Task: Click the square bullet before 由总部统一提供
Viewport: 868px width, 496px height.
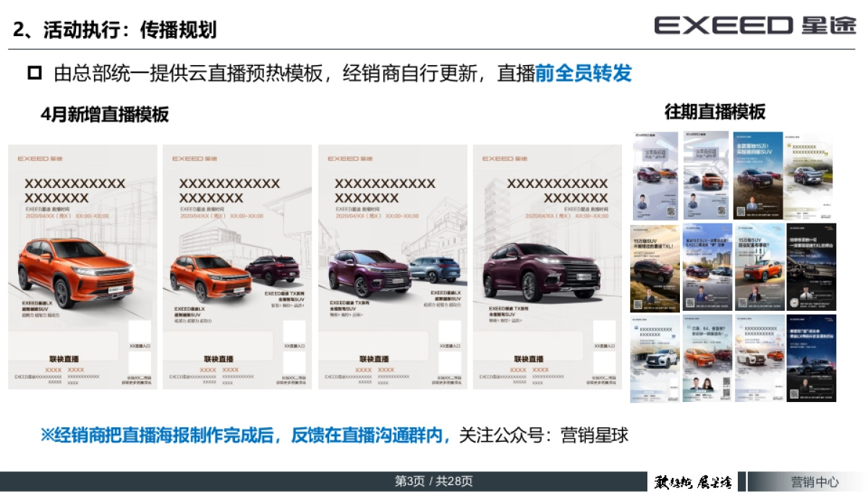Action: [x=35, y=73]
